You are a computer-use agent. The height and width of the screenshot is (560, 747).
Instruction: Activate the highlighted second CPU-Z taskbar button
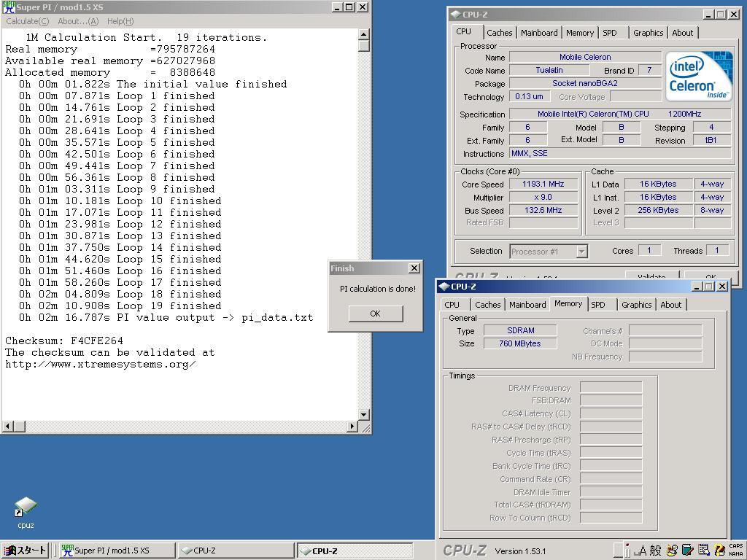coord(355,551)
